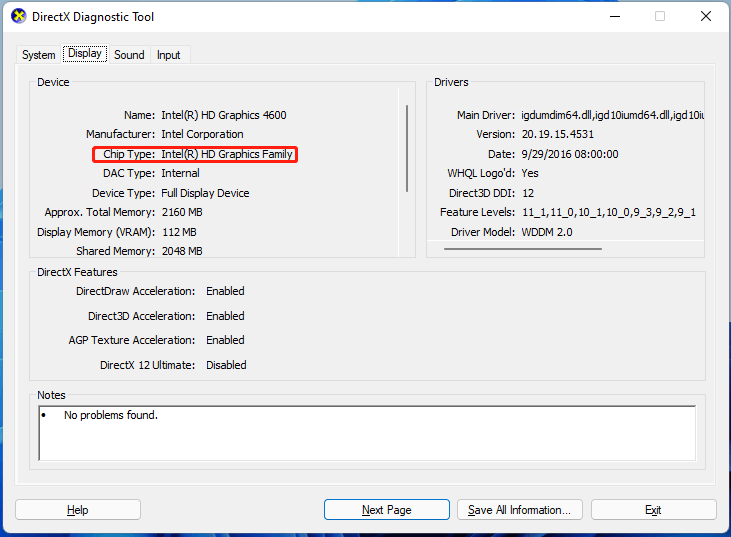Click the WHQL Logo'd 'Yes' value
The image size is (731, 537).
click(x=530, y=173)
